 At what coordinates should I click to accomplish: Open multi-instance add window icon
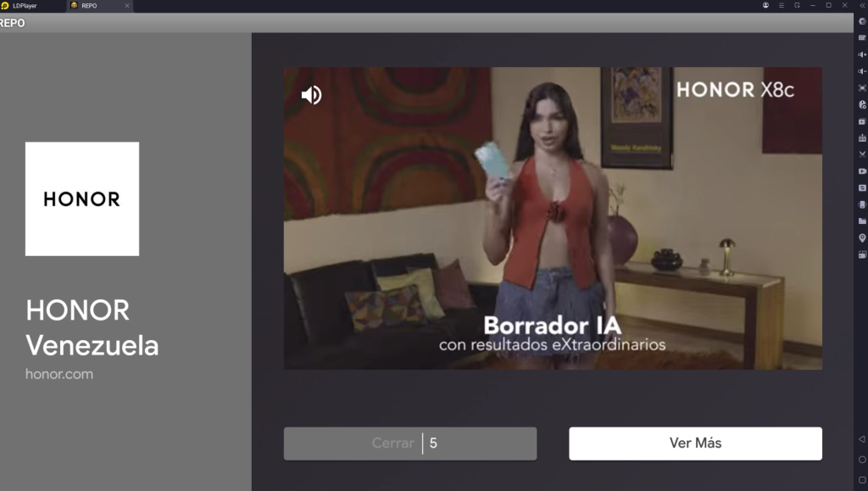(x=862, y=121)
